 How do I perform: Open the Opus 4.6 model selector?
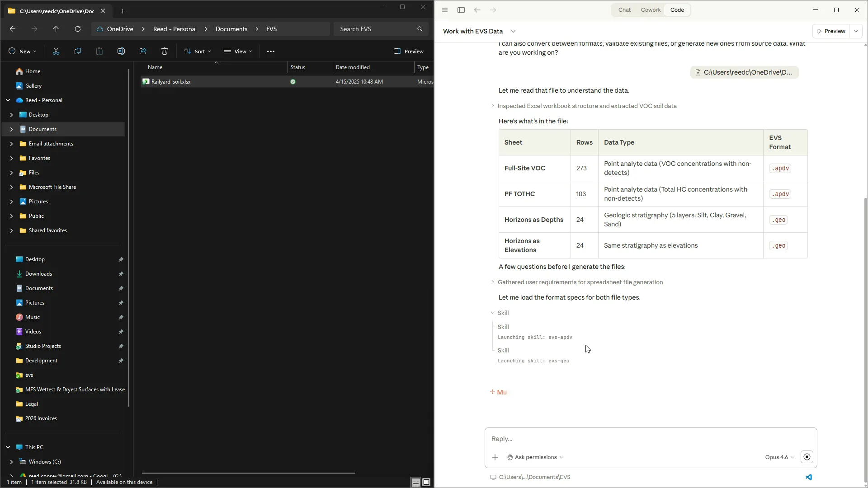pyautogui.click(x=779, y=457)
